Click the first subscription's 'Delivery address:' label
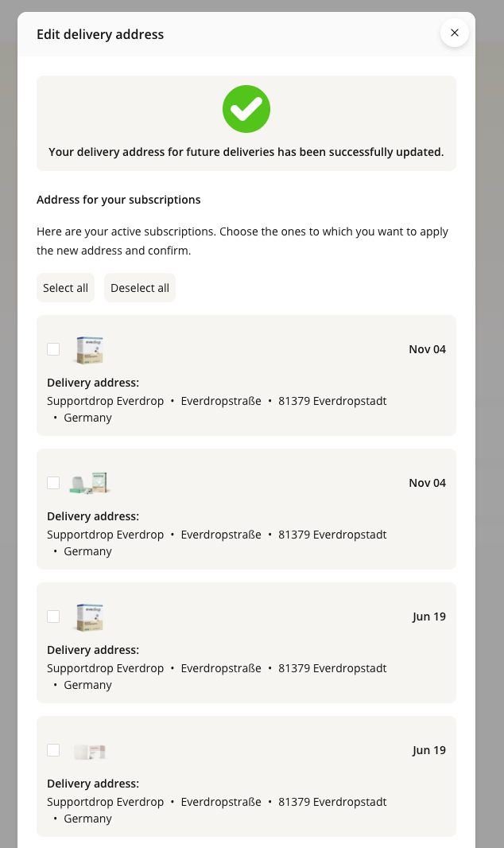Viewport: 504px width, 848px height. [x=93, y=383]
